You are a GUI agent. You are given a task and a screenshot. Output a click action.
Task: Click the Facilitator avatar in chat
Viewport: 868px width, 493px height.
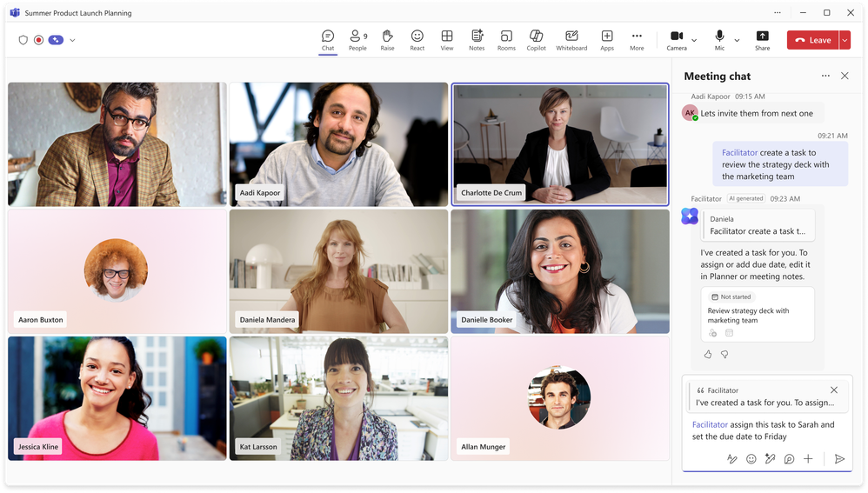tap(690, 216)
